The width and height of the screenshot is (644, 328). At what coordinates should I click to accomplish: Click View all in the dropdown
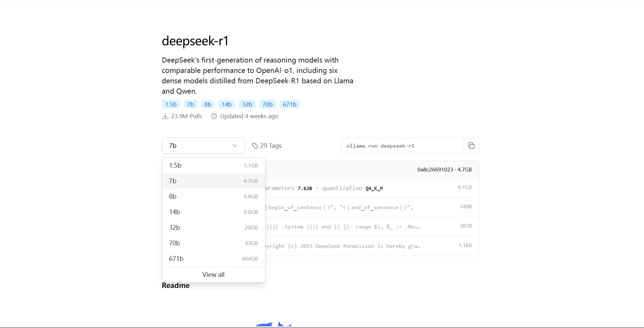point(213,275)
